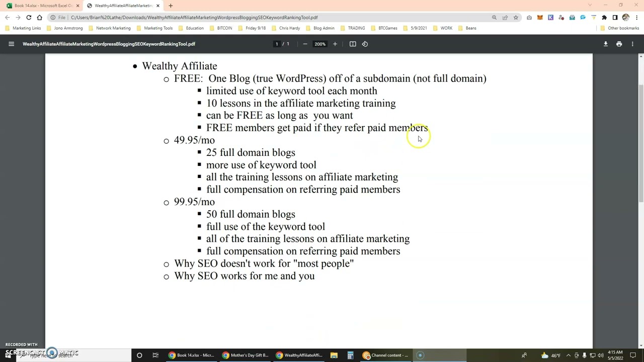Fit the PDF to the page
Screen dimensions: 644x362
tap(353, 44)
